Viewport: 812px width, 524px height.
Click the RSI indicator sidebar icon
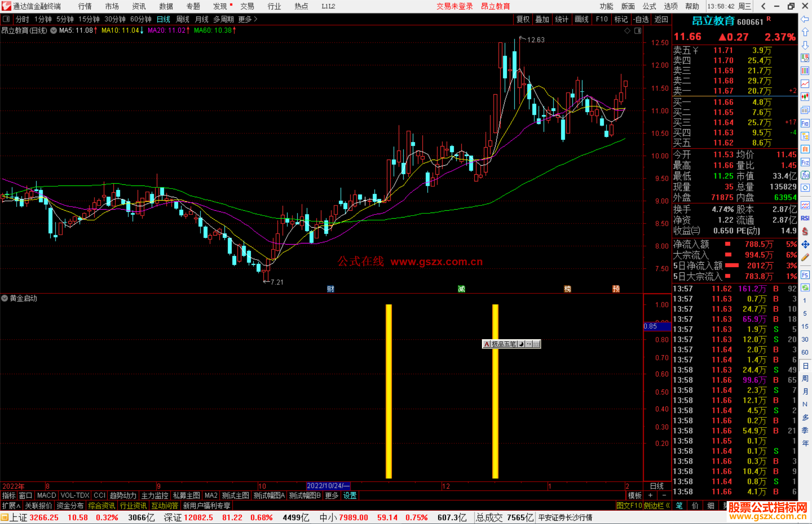pos(805,218)
